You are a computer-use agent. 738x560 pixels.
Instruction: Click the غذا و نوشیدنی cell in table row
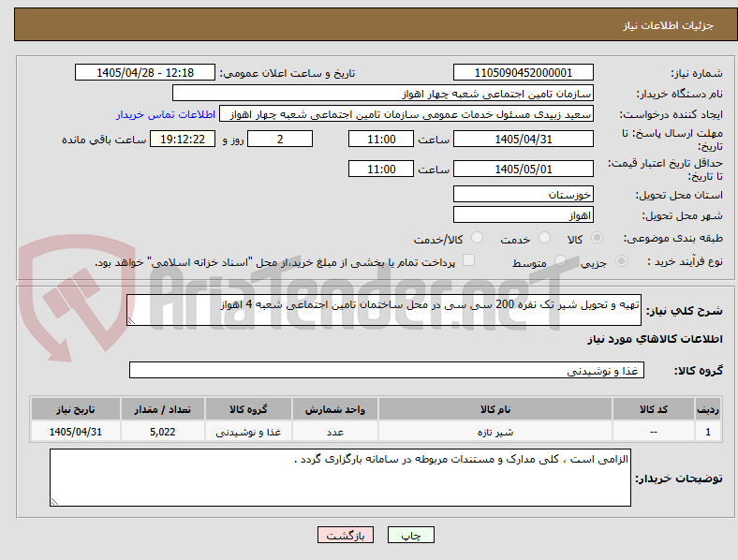[248, 432]
